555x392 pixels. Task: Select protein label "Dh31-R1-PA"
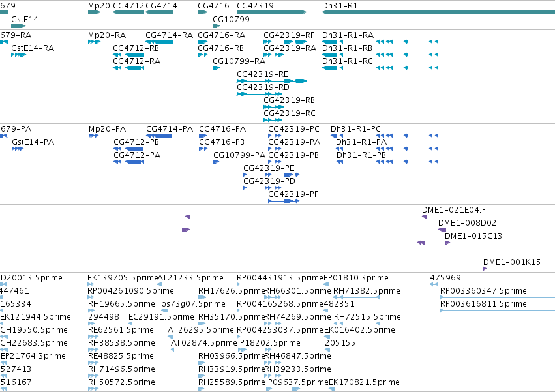tap(361, 142)
